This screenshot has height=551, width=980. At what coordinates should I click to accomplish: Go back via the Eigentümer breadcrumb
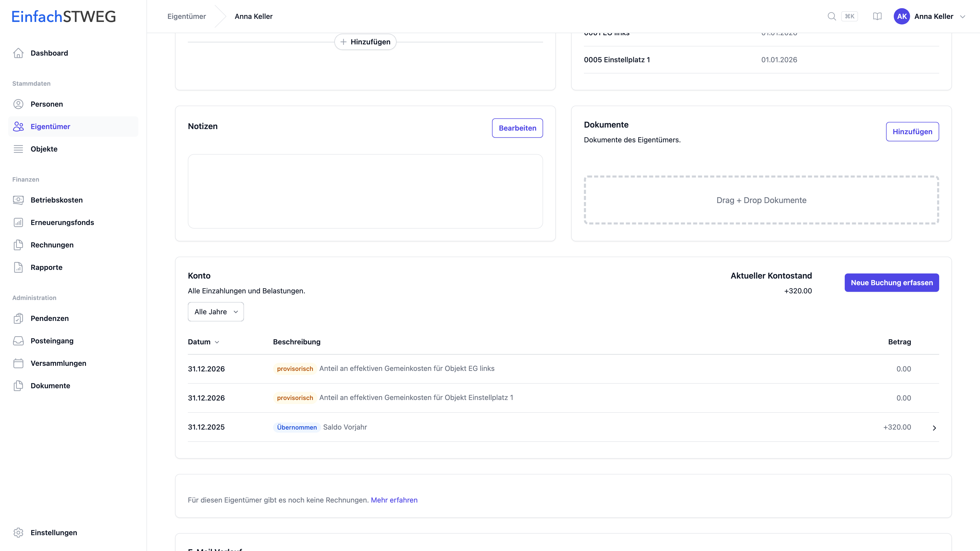(186, 16)
